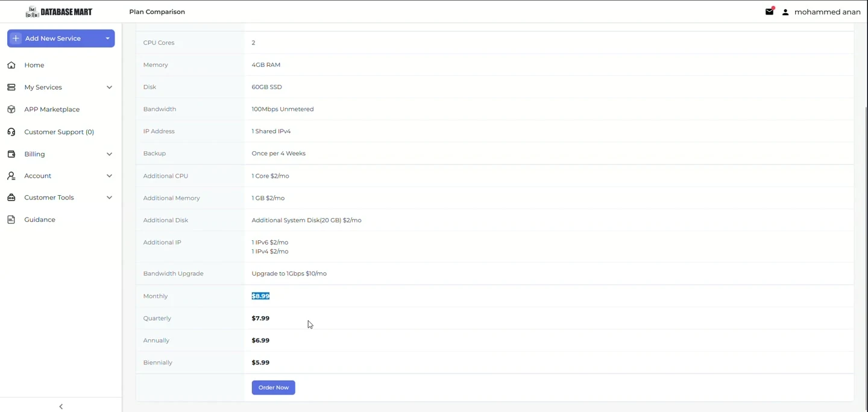868x412 pixels.
Task: Click the Billing wallet icon
Action: [x=11, y=154]
